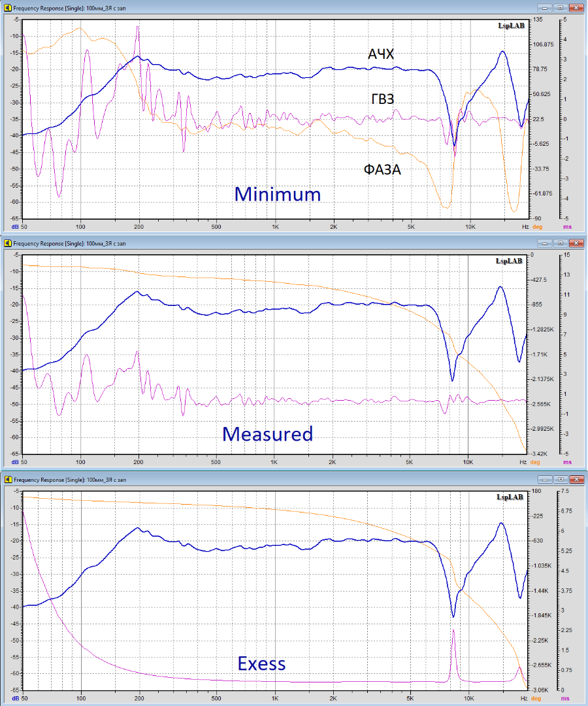Close the Minimum phase graph window
588x706 pixels.
(x=578, y=8)
